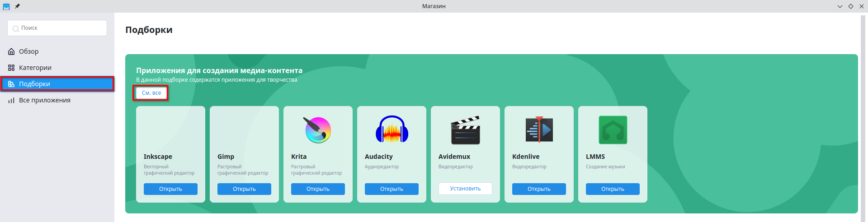
Task: Open Inkscape using its Открыть button
Action: (x=170, y=189)
